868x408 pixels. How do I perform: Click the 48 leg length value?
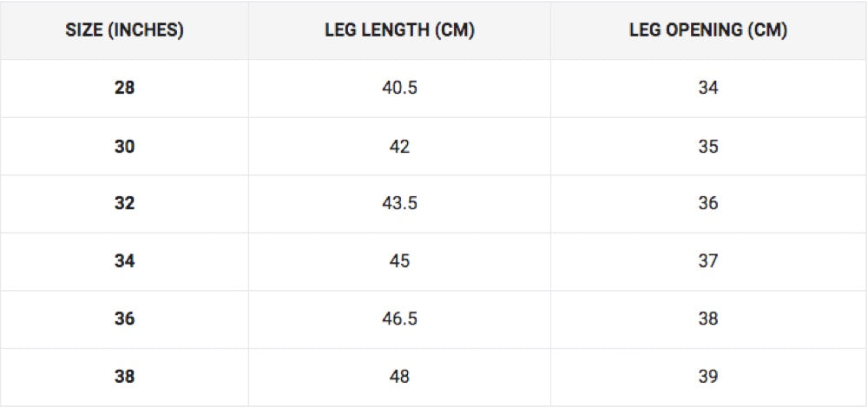pyautogui.click(x=399, y=377)
